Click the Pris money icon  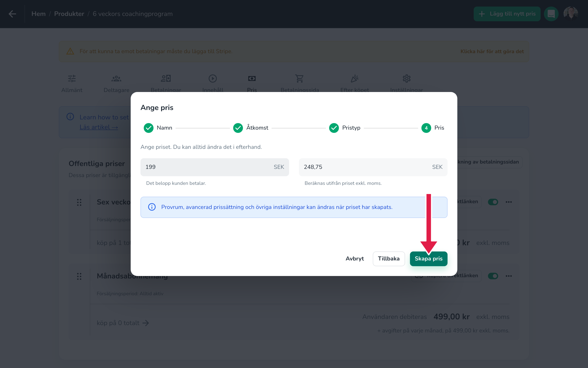pyautogui.click(x=252, y=78)
